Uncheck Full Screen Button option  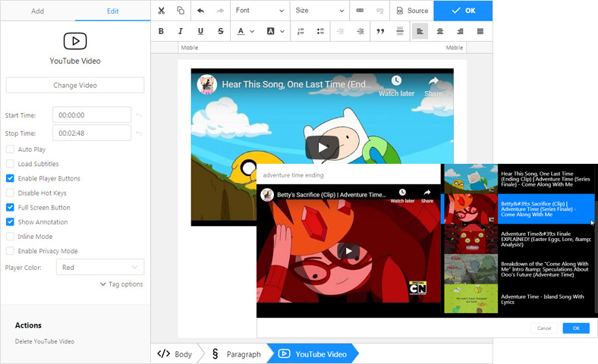(11, 207)
